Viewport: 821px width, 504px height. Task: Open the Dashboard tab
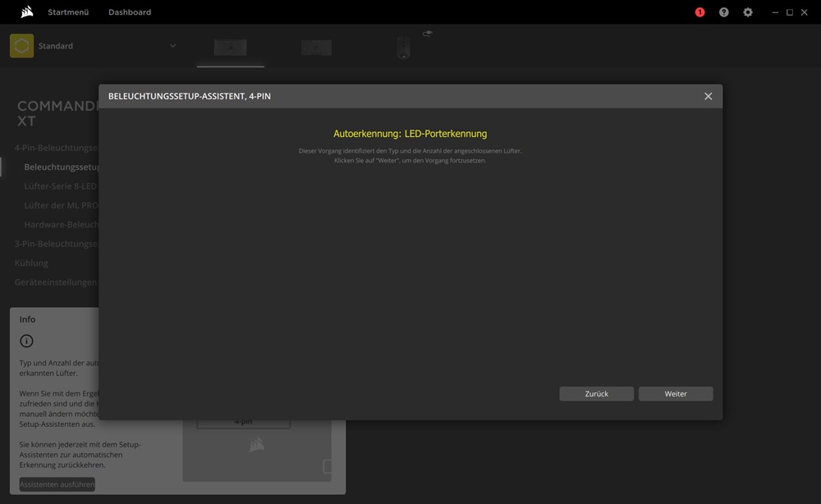click(x=130, y=12)
